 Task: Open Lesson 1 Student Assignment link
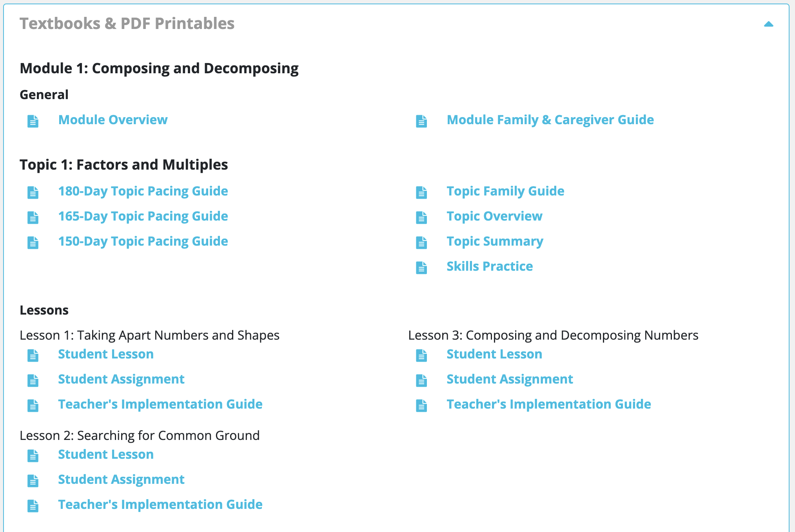(121, 379)
